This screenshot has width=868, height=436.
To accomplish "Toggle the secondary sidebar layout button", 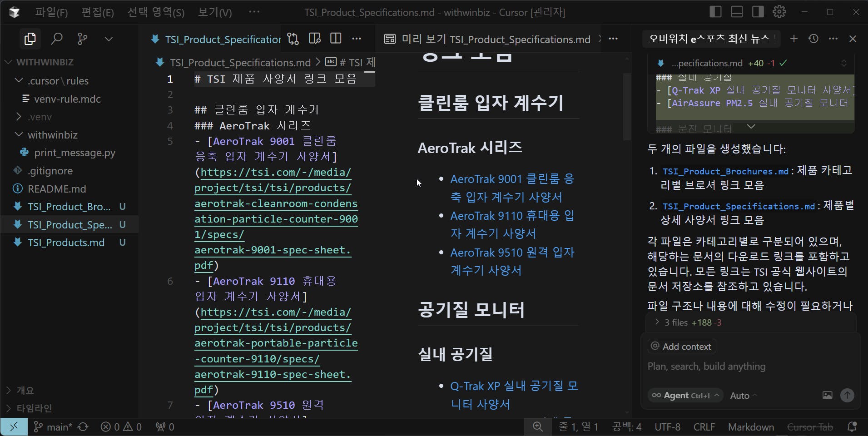I will 758,12.
